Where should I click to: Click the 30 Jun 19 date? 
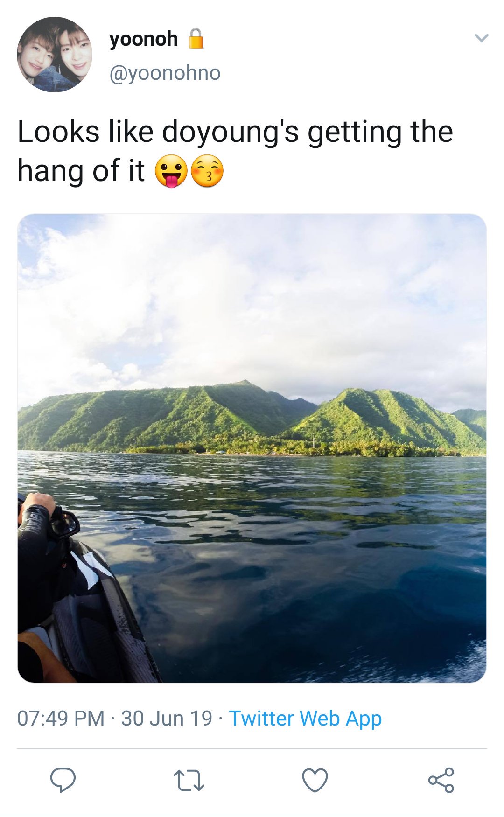pos(167,718)
